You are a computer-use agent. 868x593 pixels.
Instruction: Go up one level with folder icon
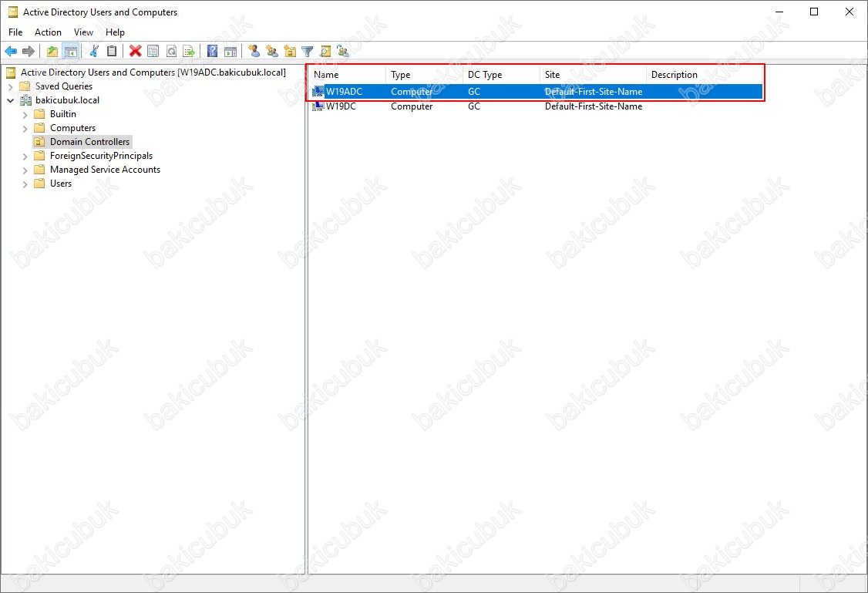point(52,52)
